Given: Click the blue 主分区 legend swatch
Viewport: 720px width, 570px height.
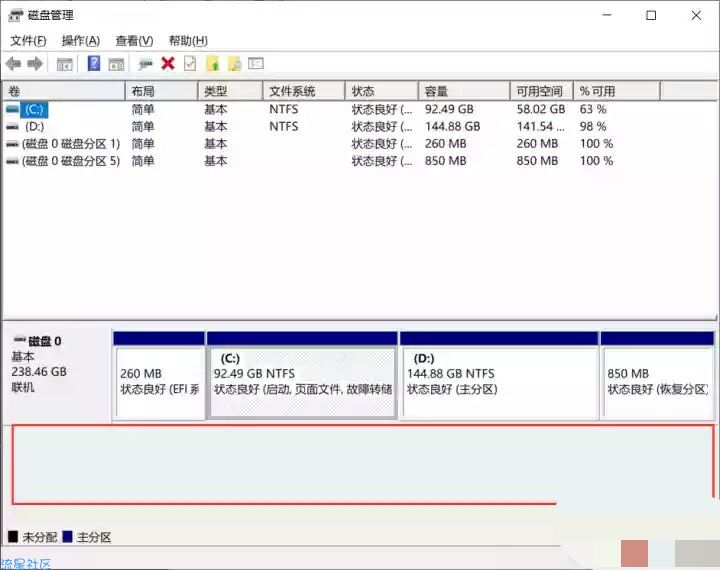Looking at the screenshot, I should tap(68, 536).
